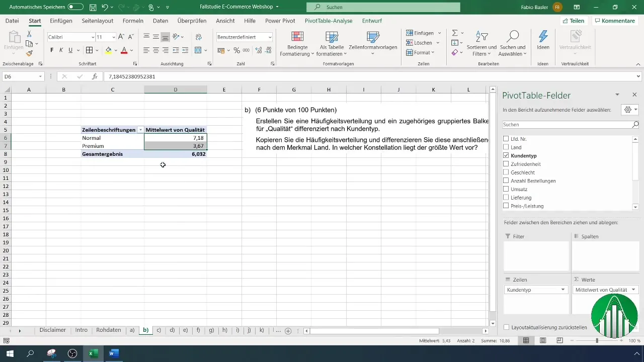Check the Umsatz field
This screenshot has height=362, width=644.
[506, 189]
